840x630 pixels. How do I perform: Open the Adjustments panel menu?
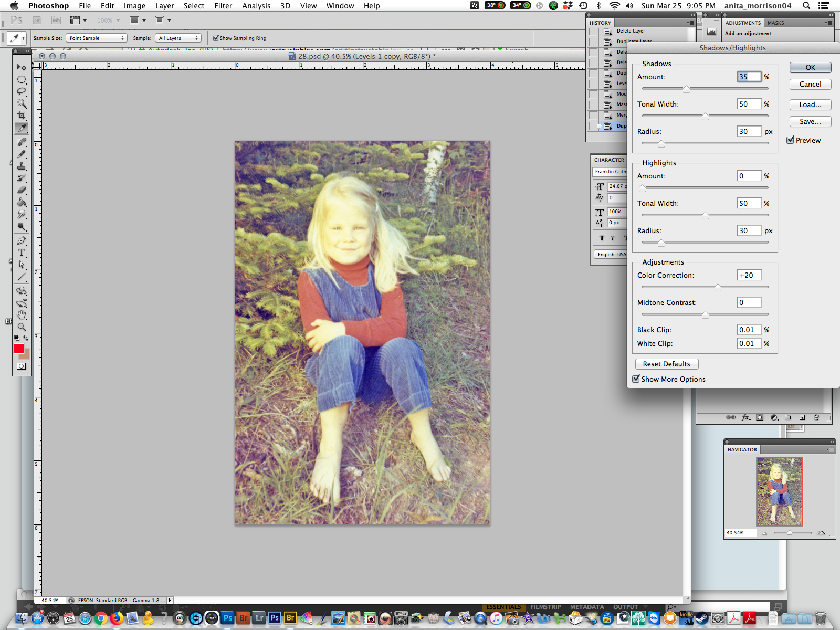pyautogui.click(x=829, y=23)
